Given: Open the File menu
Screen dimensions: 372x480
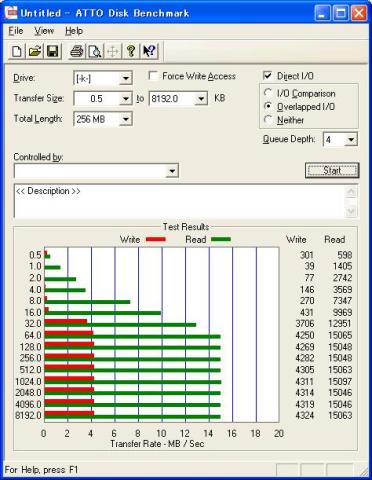Looking at the screenshot, I should (16, 31).
